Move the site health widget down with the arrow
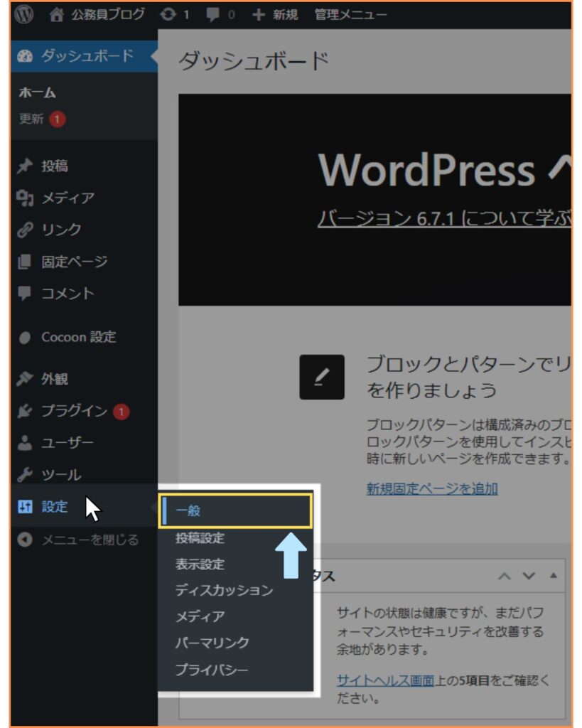The height and width of the screenshot is (728, 582). [529, 576]
